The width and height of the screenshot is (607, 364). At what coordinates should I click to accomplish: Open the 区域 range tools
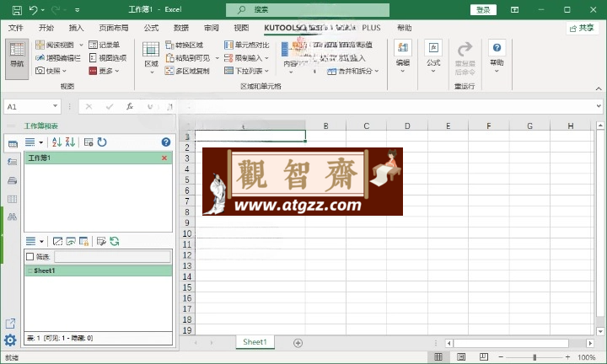(151, 58)
